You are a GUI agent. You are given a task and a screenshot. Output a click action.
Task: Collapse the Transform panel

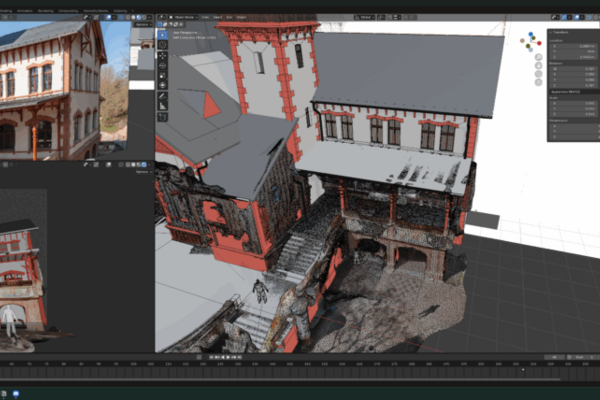(x=551, y=32)
